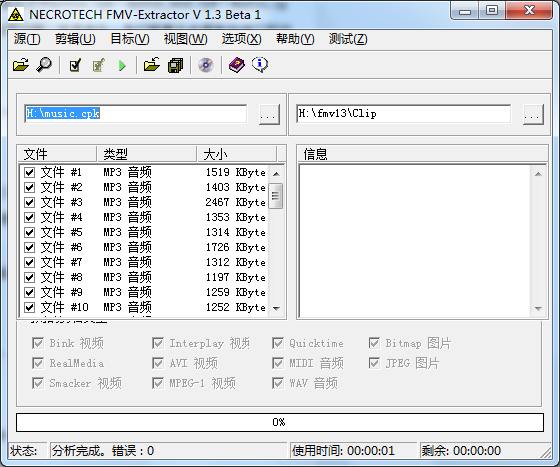Uncheck the 文件 #6 checkbox
The width and height of the screenshot is (560, 467).
tap(29, 247)
